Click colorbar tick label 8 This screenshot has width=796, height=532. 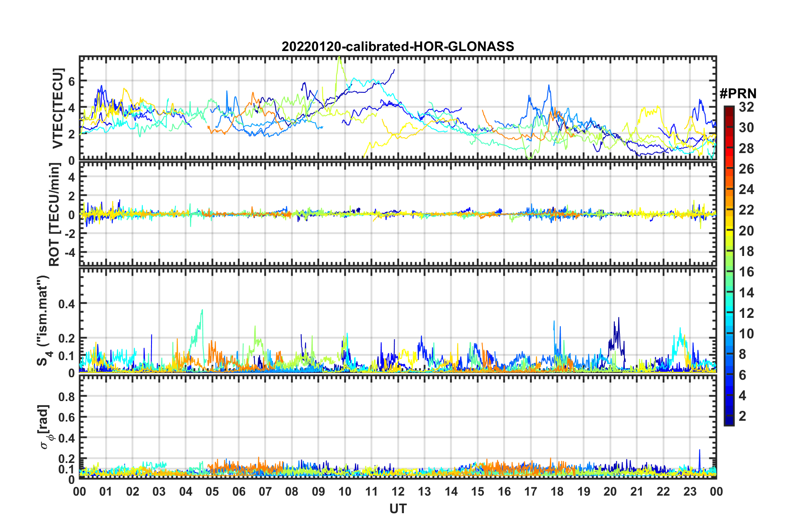click(x=742, y=354)
